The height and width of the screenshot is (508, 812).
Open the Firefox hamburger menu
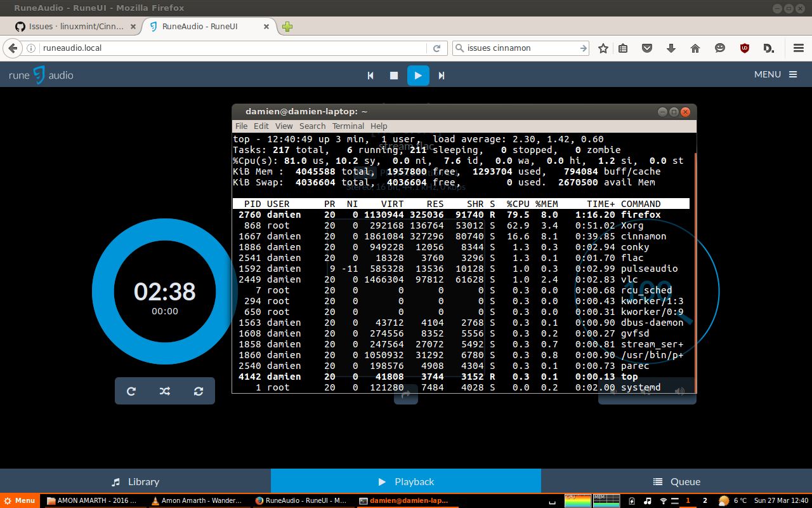[x=799, y=48]
